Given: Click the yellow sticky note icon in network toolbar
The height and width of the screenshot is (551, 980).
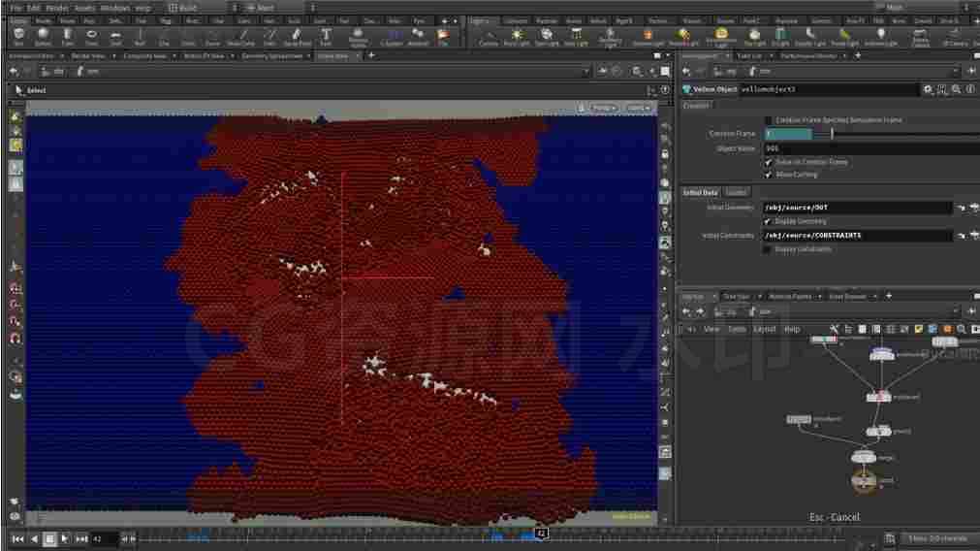Looking at the screenshot, I should (918, 329).
